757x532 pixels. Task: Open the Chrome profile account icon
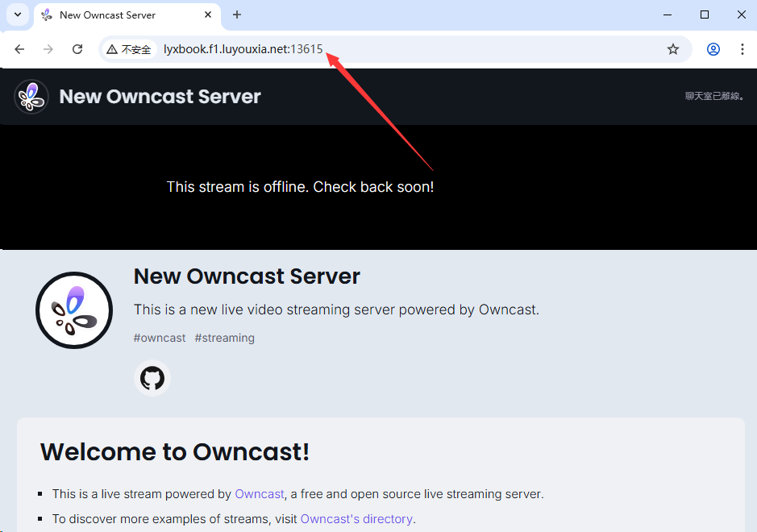tap(713, 49)
